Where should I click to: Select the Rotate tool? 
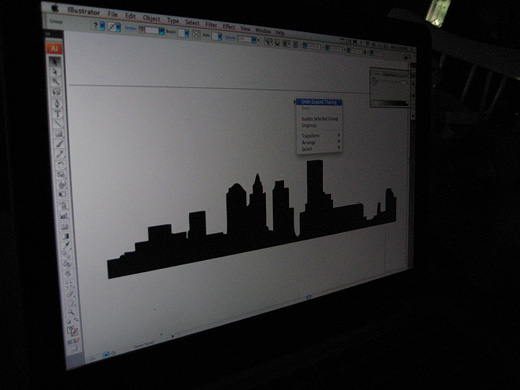coord(61,164)
